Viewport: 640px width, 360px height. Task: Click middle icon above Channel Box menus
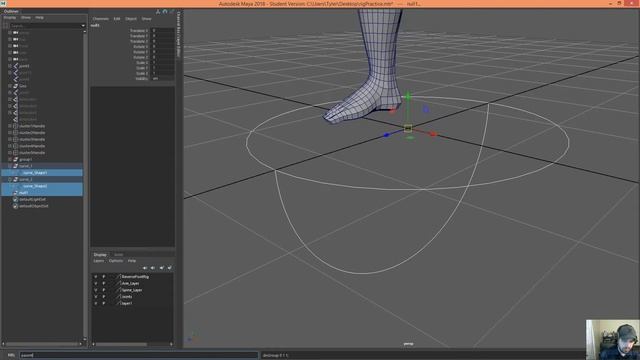point(165,11)
